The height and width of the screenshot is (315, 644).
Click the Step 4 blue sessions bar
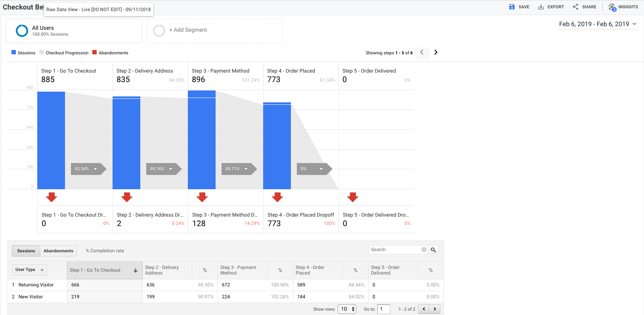pyautogui.click(x=277, y=146)
